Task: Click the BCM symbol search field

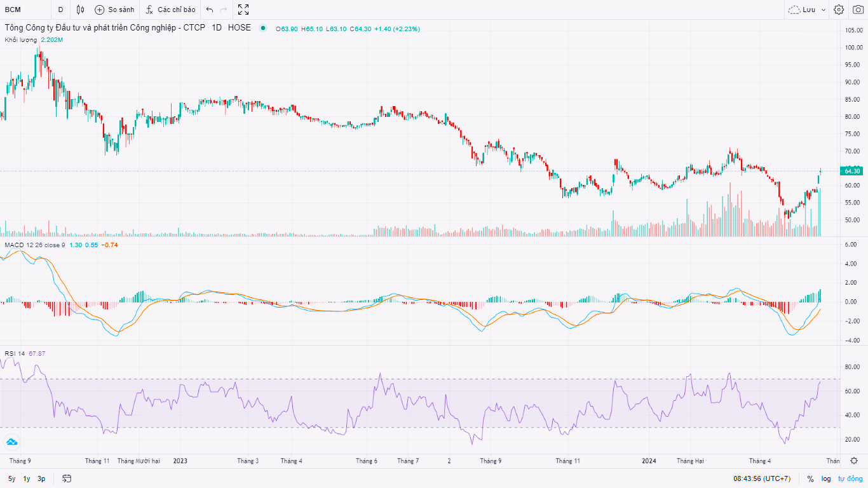Action: 24,10
